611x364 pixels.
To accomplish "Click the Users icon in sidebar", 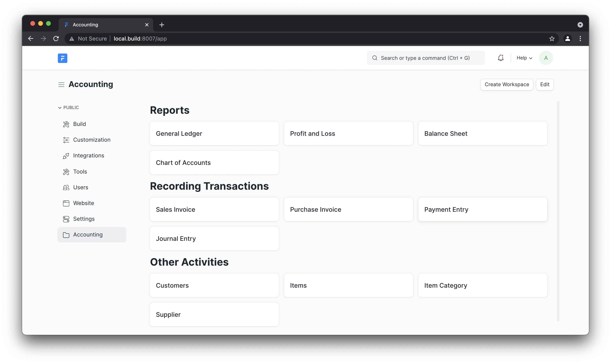I will coord(66,188).
